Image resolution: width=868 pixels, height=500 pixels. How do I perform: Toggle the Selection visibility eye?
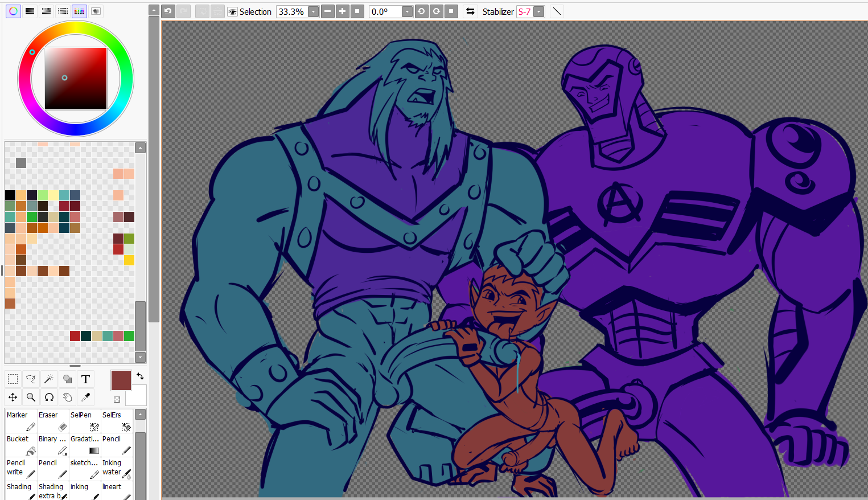click(232, 12)
